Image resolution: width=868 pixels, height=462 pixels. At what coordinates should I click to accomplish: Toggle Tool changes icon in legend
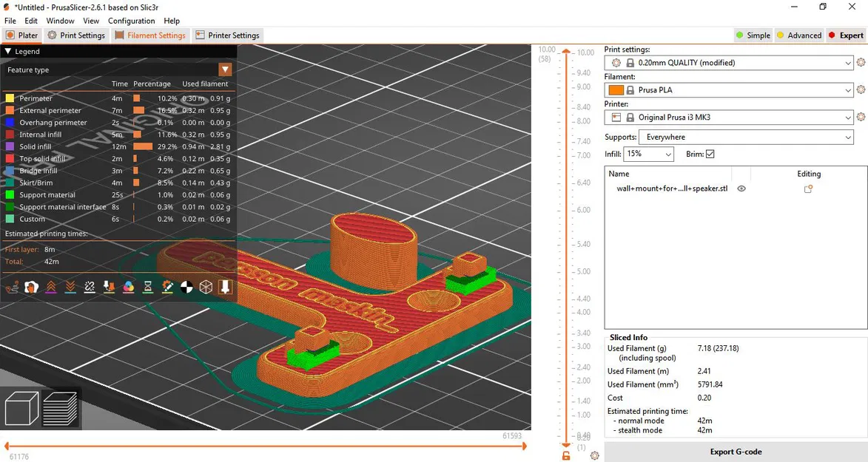109,287
